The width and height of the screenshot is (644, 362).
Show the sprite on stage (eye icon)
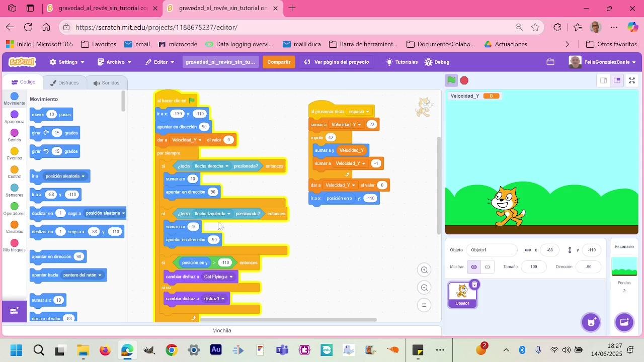(474, 267)
